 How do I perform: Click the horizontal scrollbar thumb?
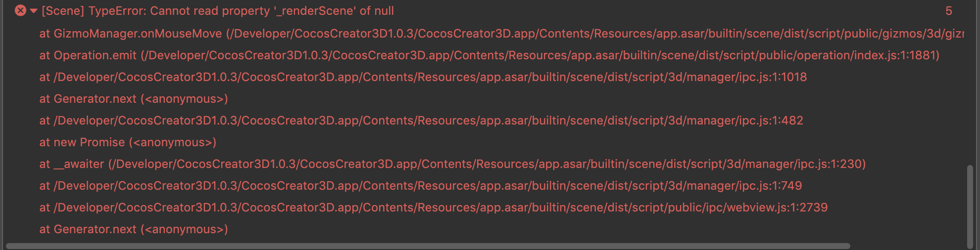coord(428,246)
